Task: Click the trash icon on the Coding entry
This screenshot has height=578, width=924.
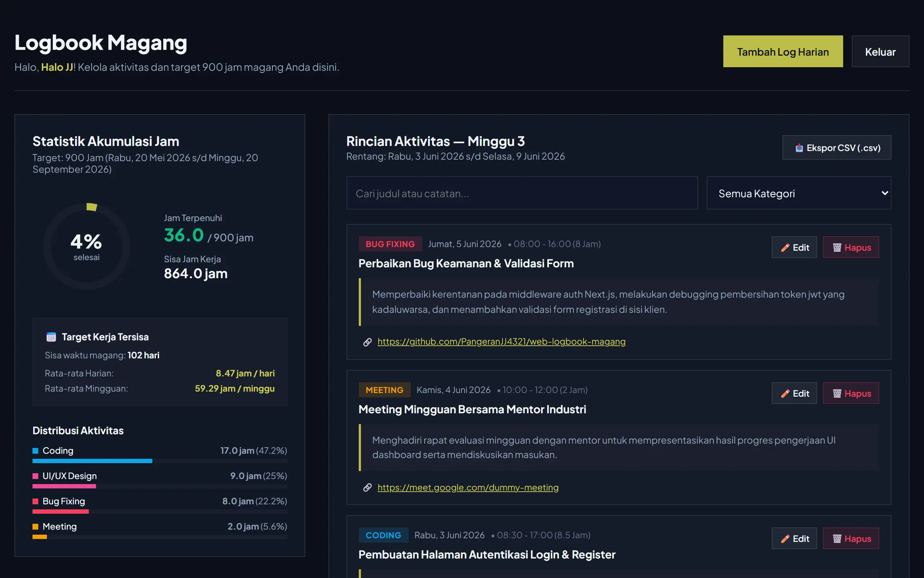Action: pyautogui.click(x=837, y=539)
